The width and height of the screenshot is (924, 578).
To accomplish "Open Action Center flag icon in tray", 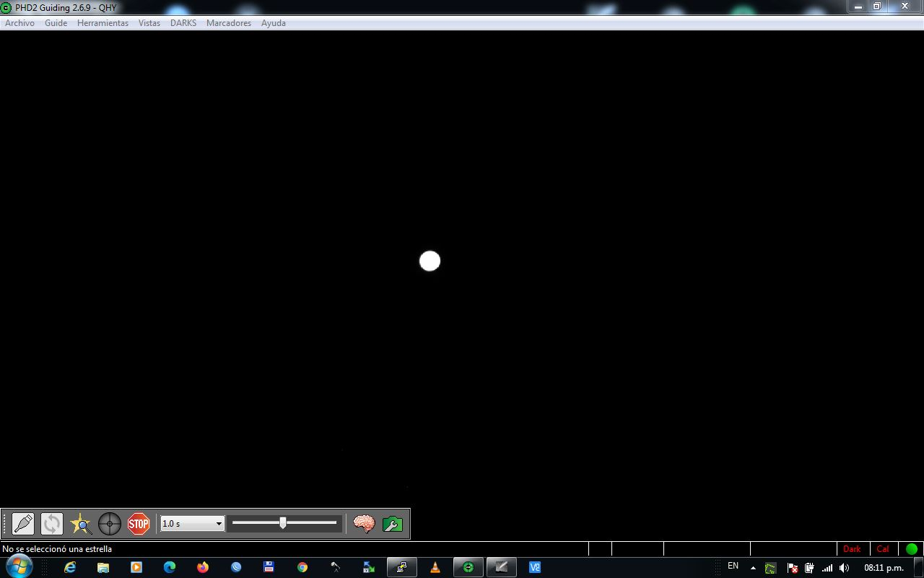I will pyautogui.click(x=792, y=568).
